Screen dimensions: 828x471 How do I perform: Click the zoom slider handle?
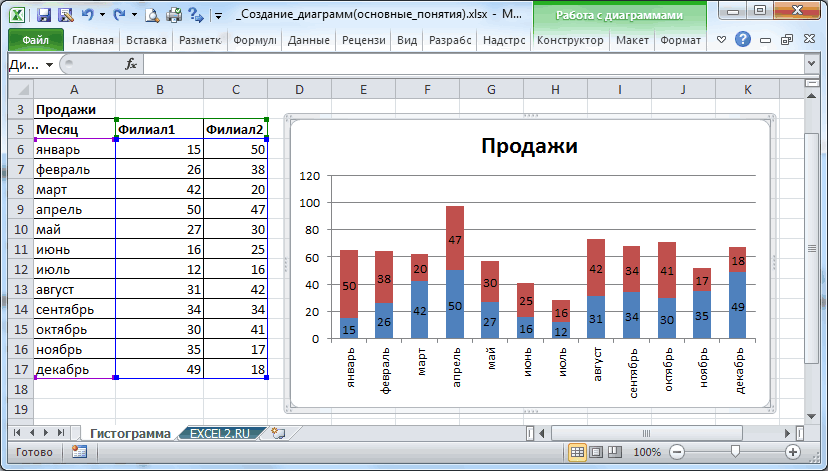[735, 452]
